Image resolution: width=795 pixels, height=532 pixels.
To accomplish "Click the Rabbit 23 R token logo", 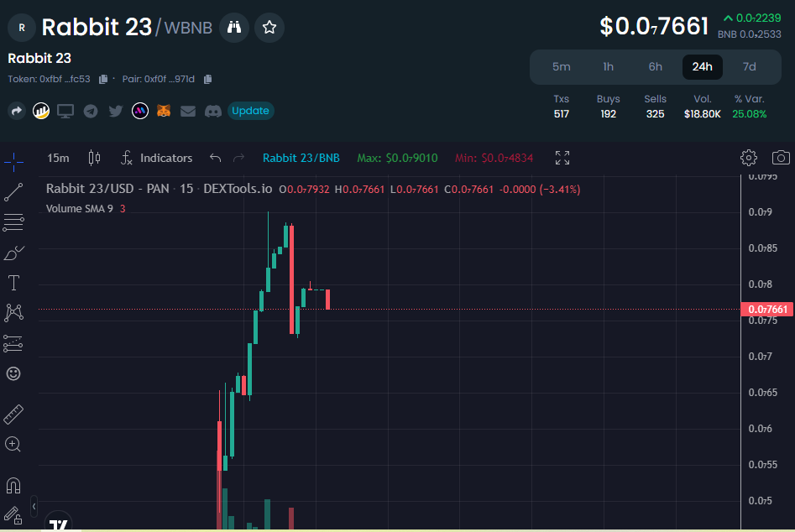I will click(22, 28).
